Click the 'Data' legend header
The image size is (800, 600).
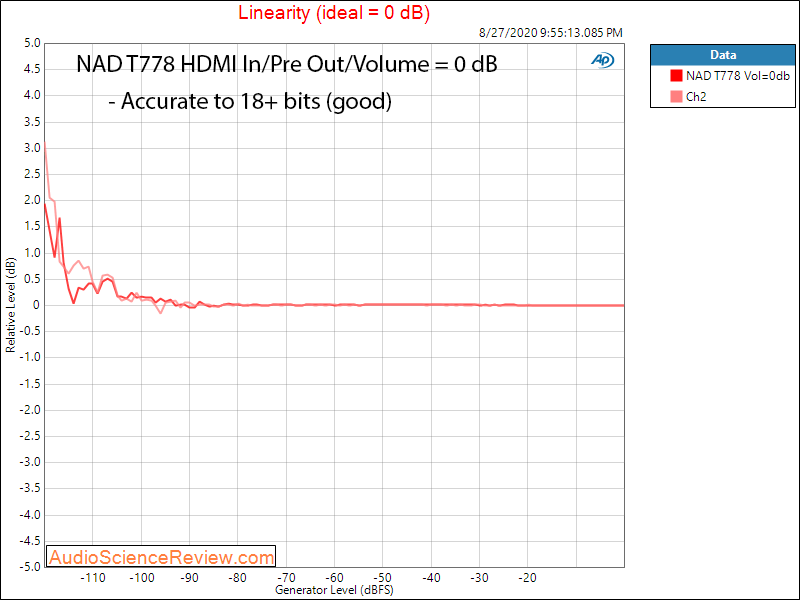(723, 55)
